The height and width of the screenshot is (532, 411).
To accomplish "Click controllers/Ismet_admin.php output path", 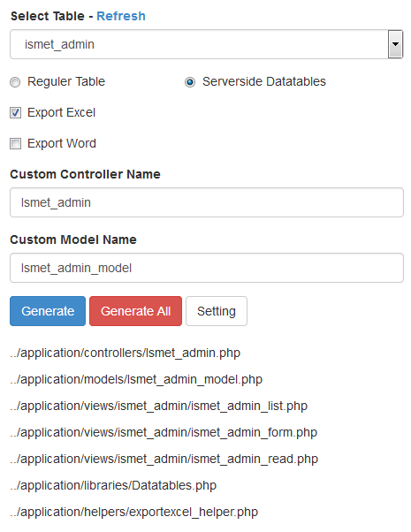I will tap(126, 353).
